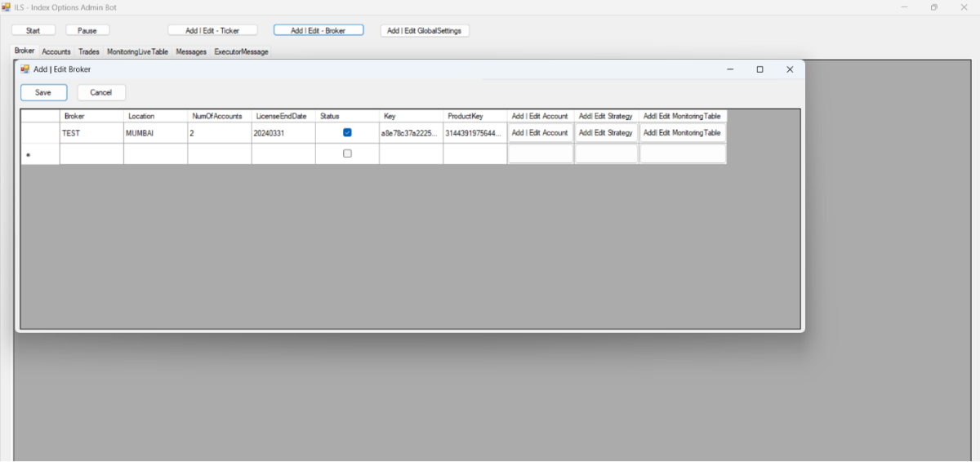Click the empty strategy button in new row

606,153
